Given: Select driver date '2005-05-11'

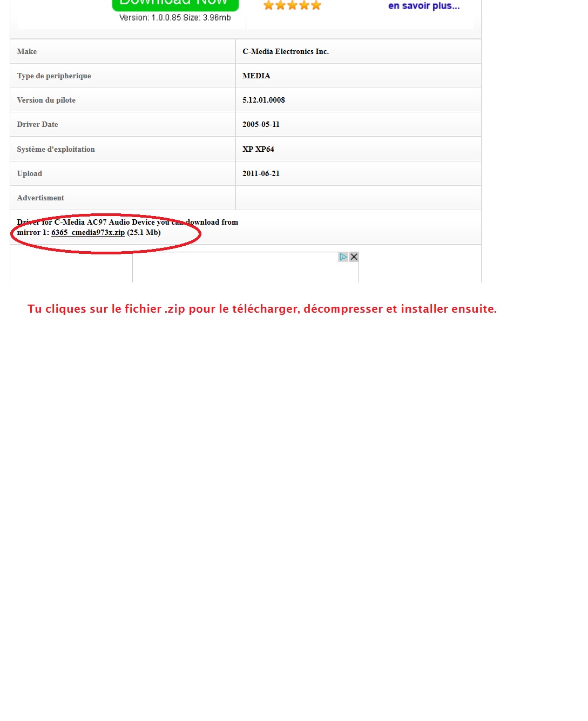Looking at the screenshot, I should point(261,124).
